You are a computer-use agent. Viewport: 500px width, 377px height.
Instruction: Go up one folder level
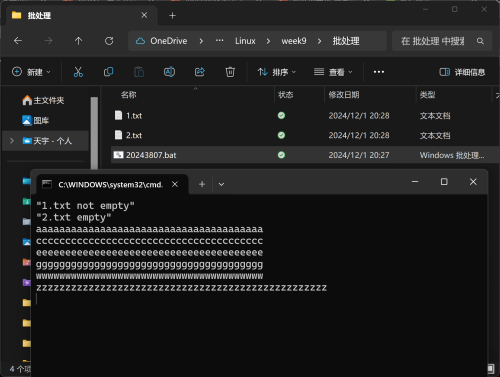[78, 41]
